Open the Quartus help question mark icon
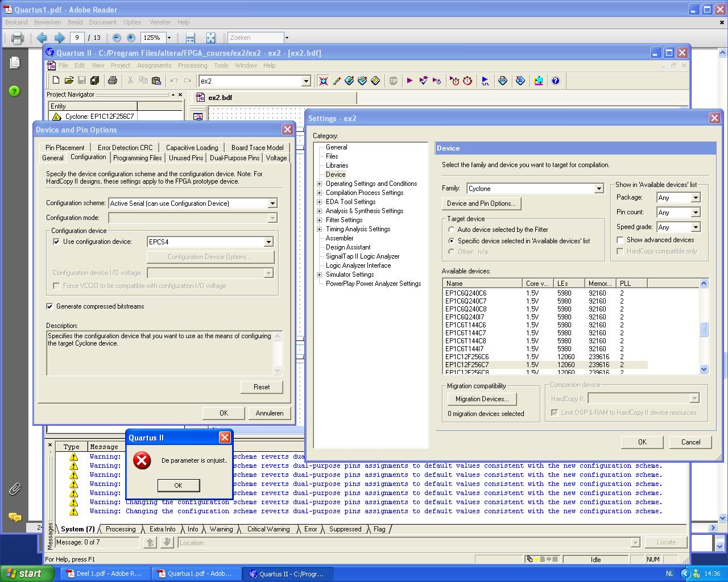728x582 pixels. click(556, 81)
